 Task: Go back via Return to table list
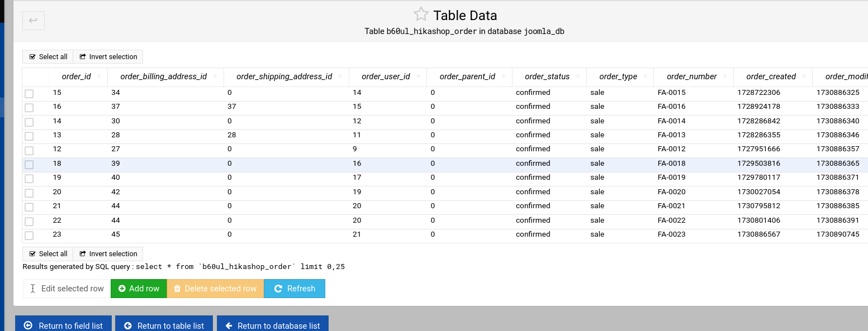(164, 325)
